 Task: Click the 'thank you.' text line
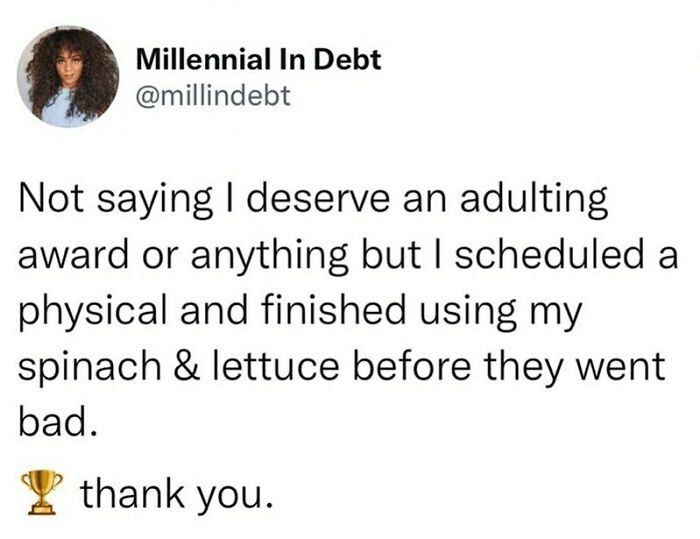(176, 493)
